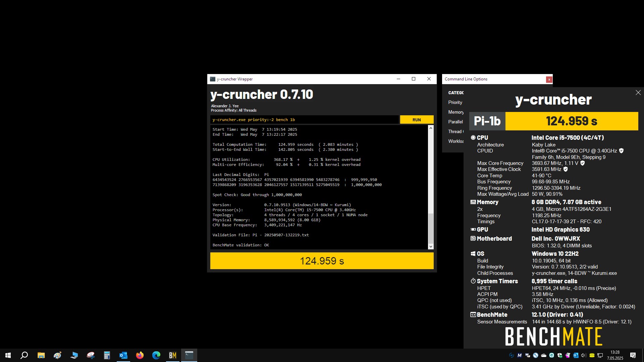Click the taskbar clock showing 13:28

(x=615, y=355)
